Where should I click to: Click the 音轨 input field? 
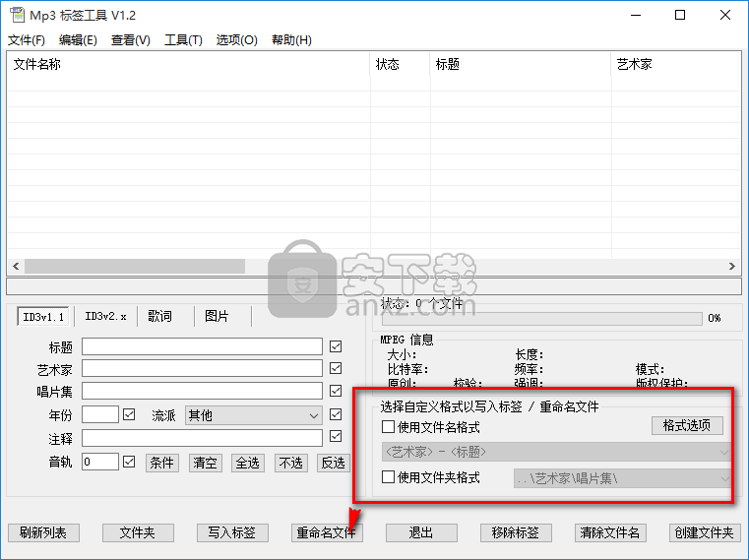click(100, 462)
